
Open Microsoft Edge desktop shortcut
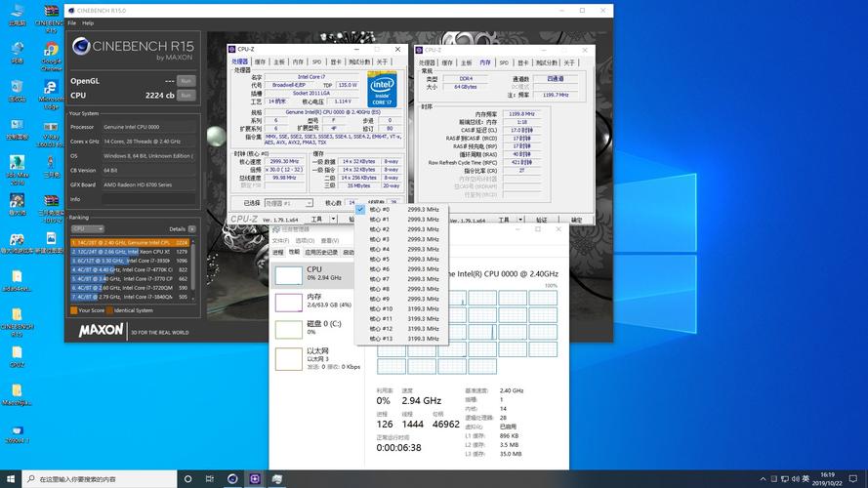pyautogui.click(x=51, y=92)
